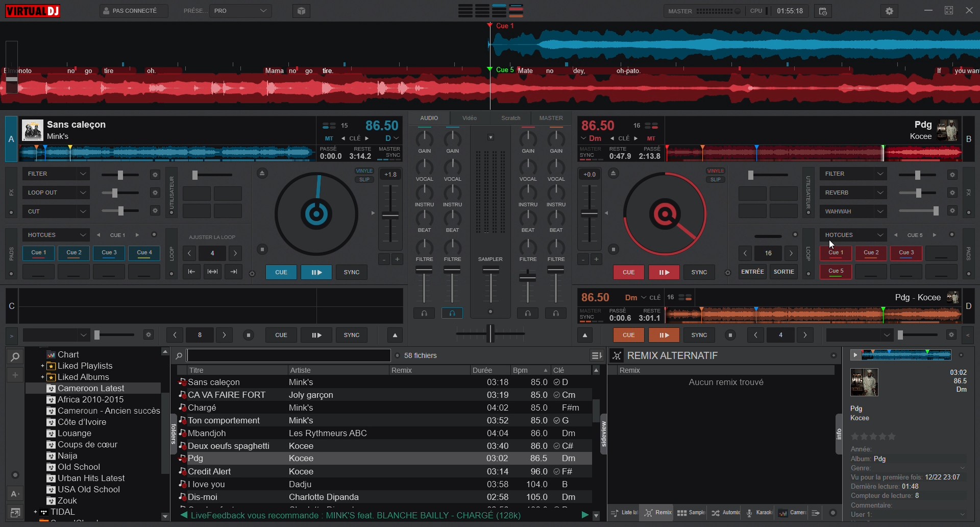Click the crossfader handle
The width and height of the screenshot is (980, 527).
tap(491, 334)
